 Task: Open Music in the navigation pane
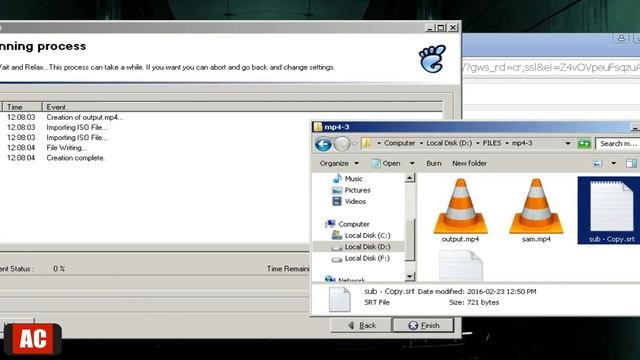pos(348,179)
